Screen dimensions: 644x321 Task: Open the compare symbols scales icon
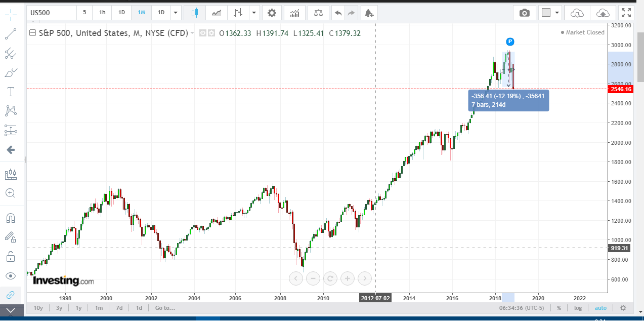[318, 13]
